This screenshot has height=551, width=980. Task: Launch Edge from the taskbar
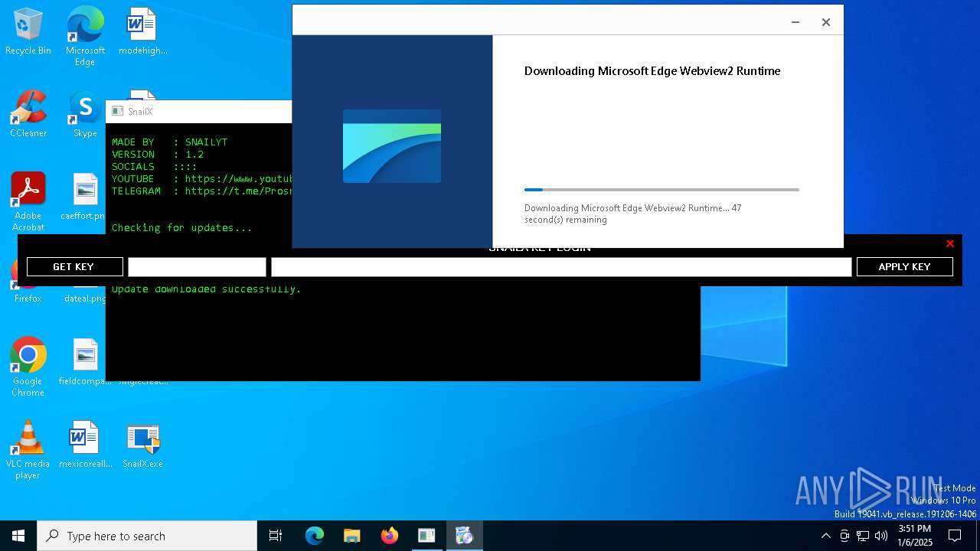(315, 536)
